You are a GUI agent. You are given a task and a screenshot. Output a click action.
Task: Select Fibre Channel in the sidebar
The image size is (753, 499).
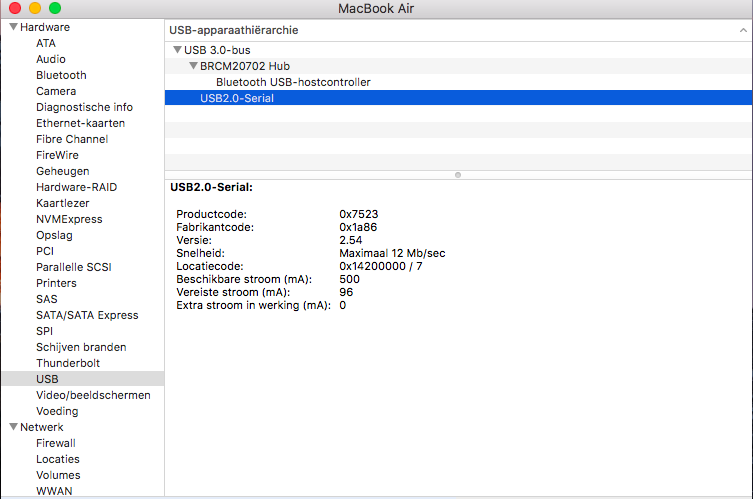[72, 139]
